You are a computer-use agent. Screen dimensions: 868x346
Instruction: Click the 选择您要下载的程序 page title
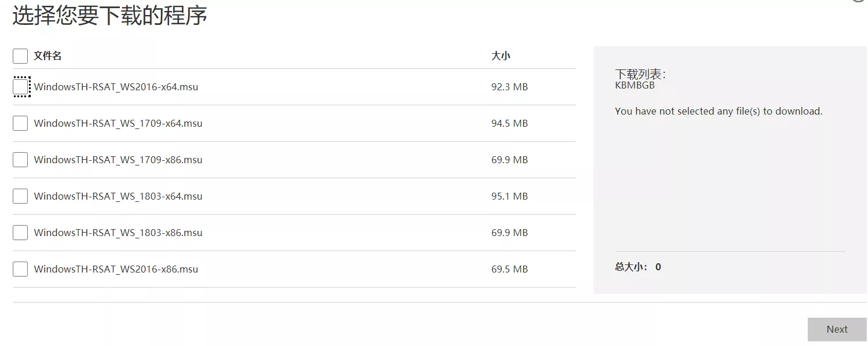[x=110, y=16]
